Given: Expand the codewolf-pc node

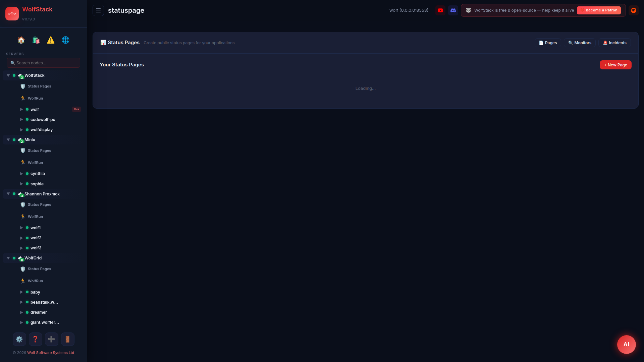Looking at the screenshot, I should tap(21, 120).
